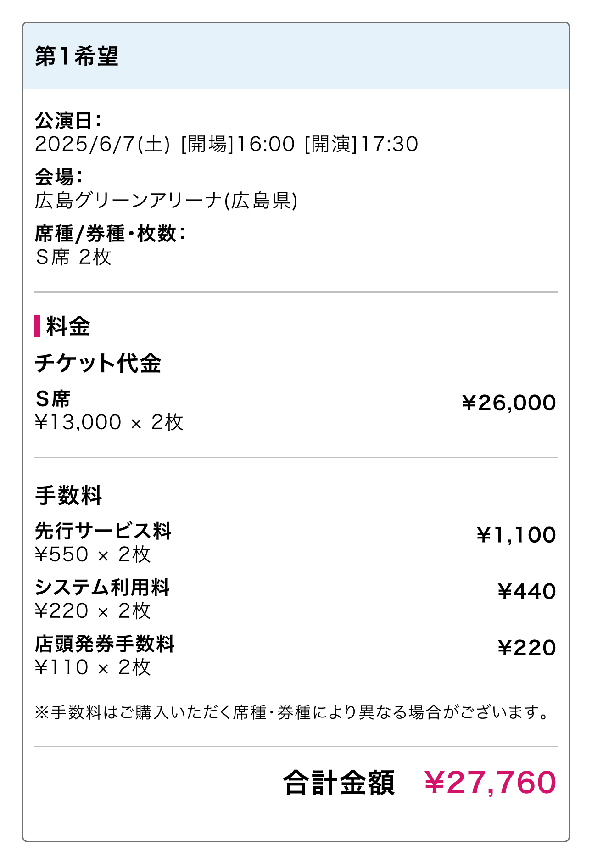Click the pink total ¥27,760 amount
This screenshot has height=868, width=592.
point(490,783)
